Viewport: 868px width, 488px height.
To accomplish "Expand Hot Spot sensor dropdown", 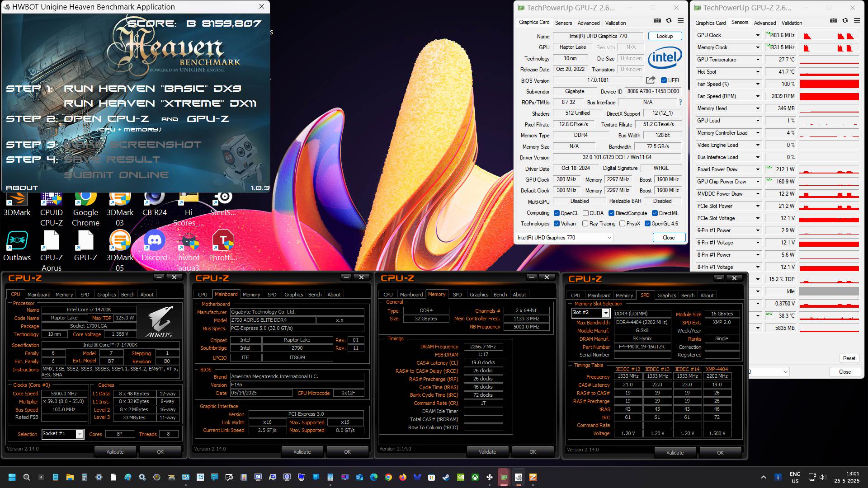I will tap(758, 72).
